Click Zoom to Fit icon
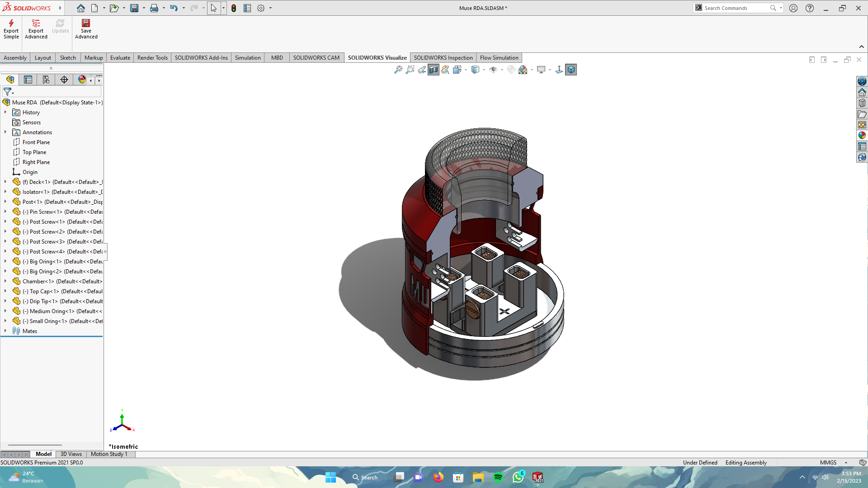Screen dimensions: 868x488 click(x=398, y=70)
